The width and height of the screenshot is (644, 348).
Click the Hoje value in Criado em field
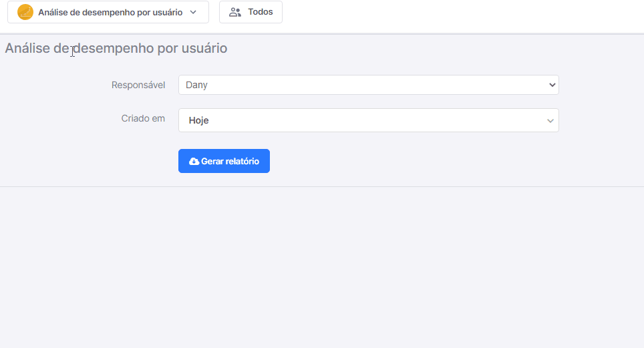pyautogui.click(x=199, y=120)
